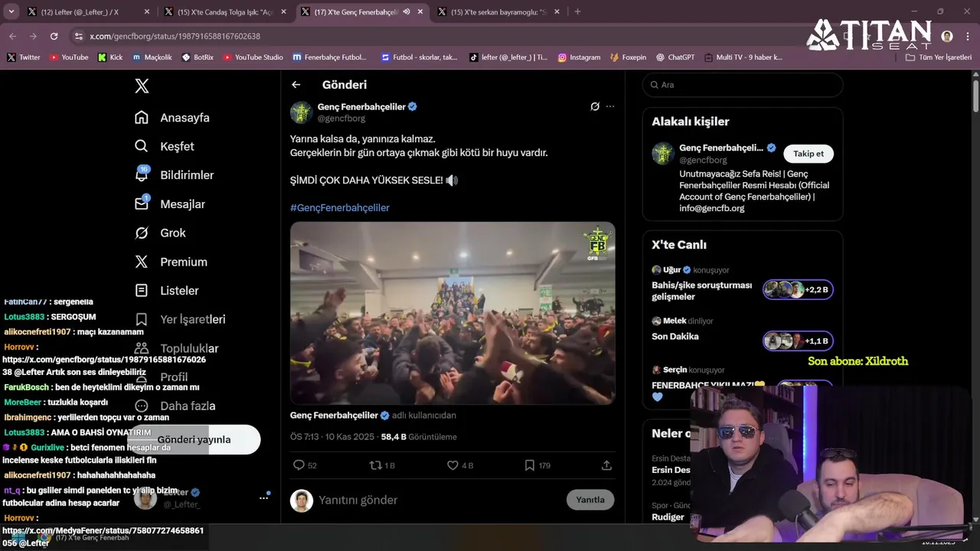This screenshot has width=980, height=551.
Task: Click the Genç Fenerbahçeliler author name under video
Action: pos(334,416)
